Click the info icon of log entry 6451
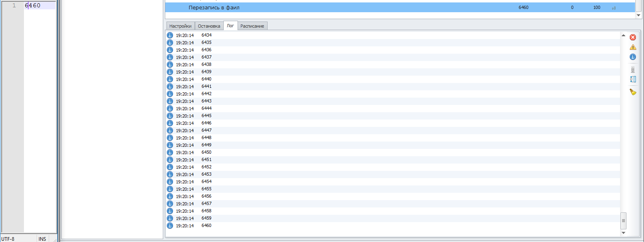 pyautogui.click(x=170, y=160)
